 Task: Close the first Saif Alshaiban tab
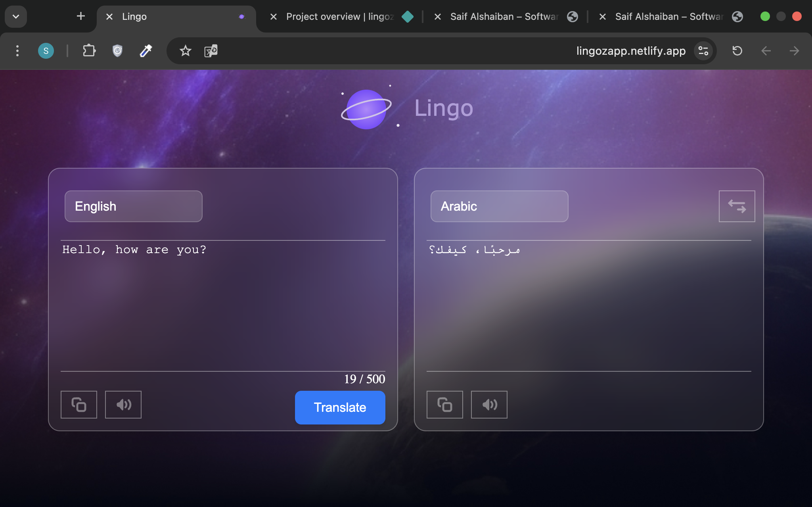438,17
